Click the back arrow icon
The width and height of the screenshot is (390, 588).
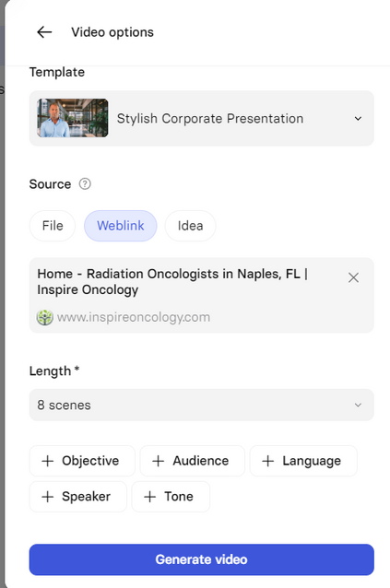click(44, 32)
